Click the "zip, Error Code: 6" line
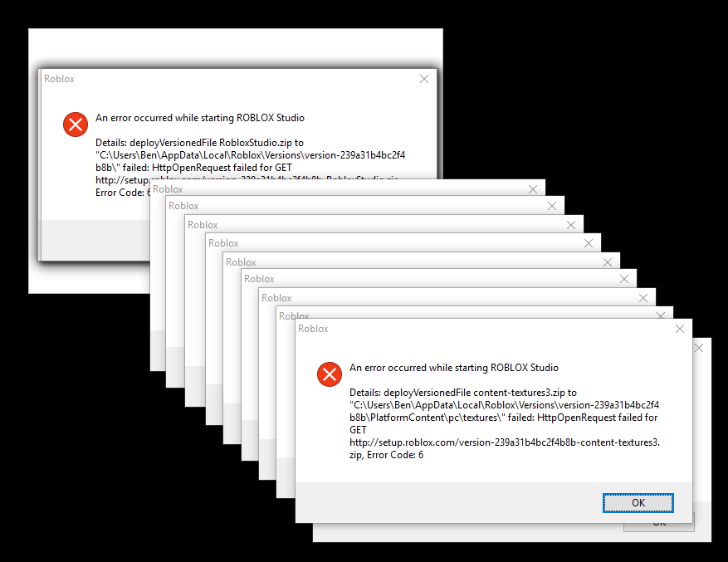 (386, 455)
